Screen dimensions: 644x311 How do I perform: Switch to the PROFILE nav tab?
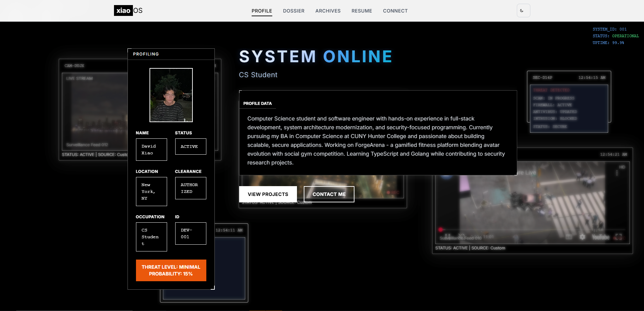tap(262, 11)
